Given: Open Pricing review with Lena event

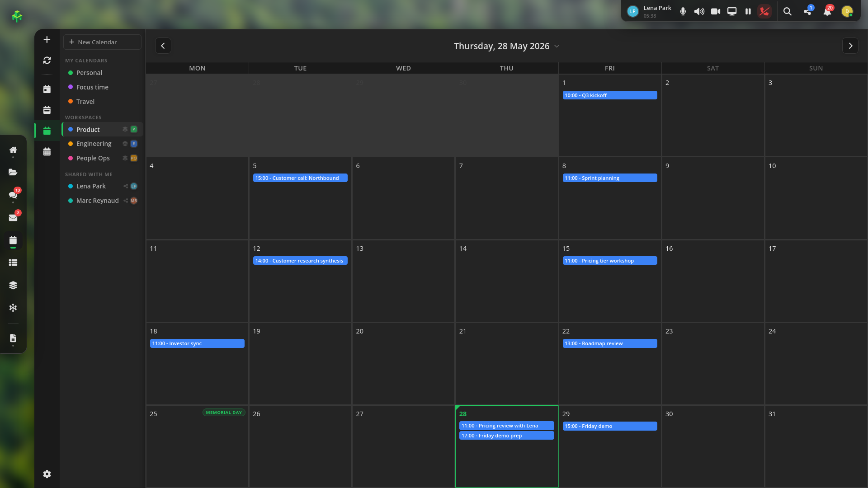Looking at the screenshot, I should point(506,426).
